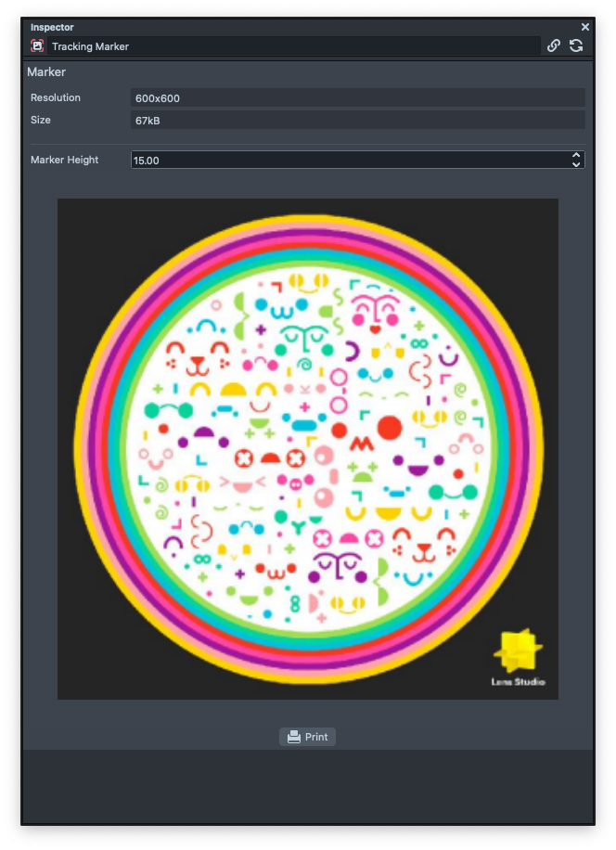Close the Inspector panel
Viewport: 616px width, 850px height.
[585, 27]
